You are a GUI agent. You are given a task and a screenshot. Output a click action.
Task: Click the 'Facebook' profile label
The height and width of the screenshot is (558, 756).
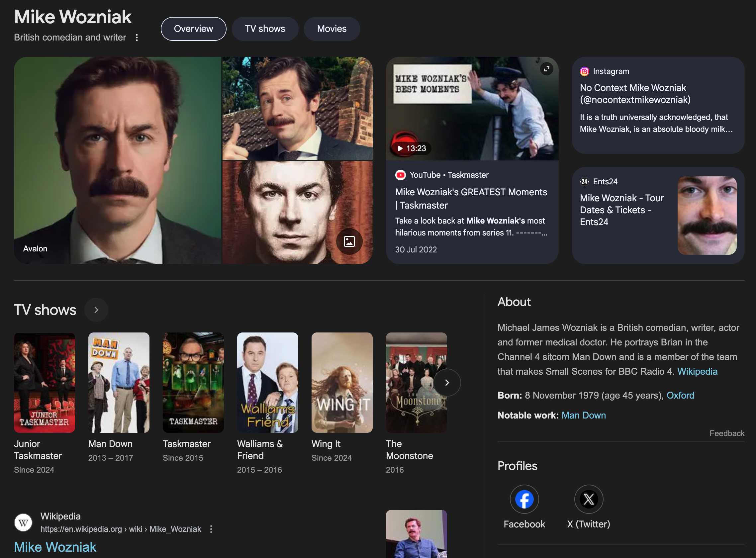(x=524, y=524)
